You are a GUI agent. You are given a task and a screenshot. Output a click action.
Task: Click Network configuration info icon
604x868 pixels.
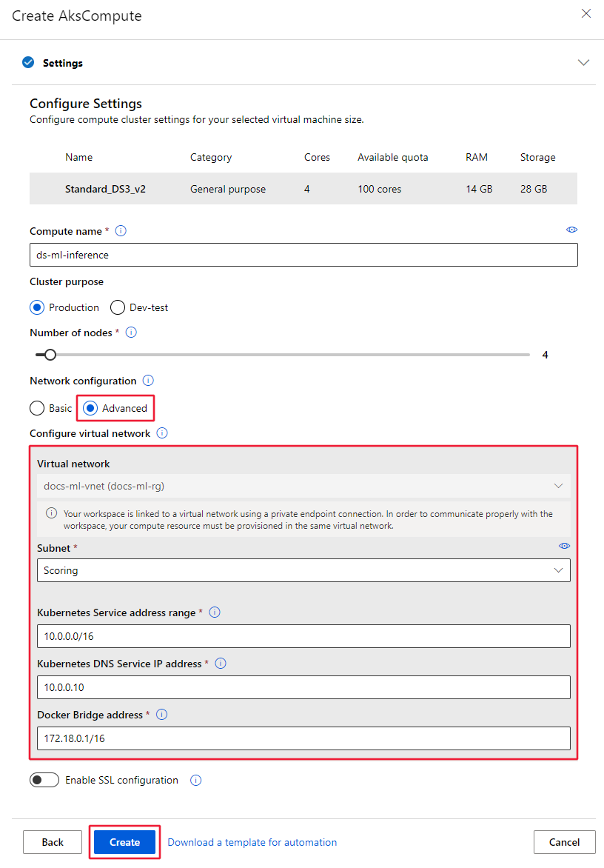pyautogui.click(x=148, y=381)
